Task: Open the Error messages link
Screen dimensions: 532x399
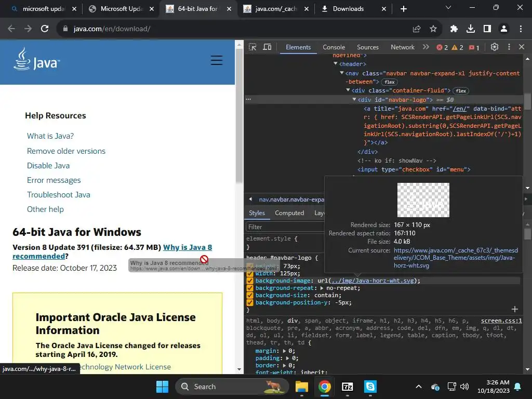Action: pyautogui.click(x=54, y=180)
